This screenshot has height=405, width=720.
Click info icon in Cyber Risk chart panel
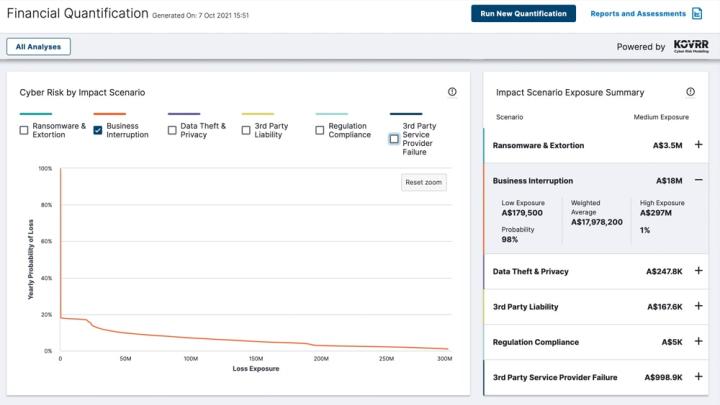pos(452,92)
